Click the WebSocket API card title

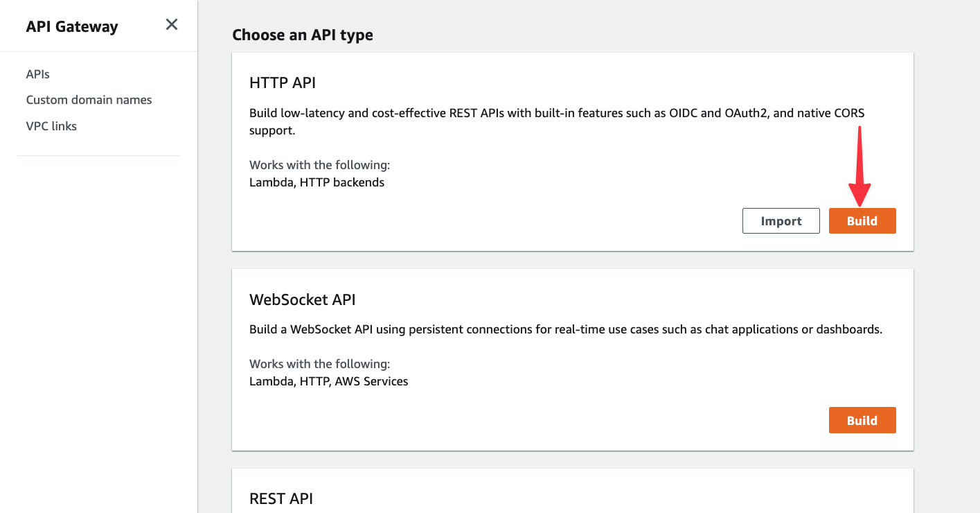coord(303,299)
